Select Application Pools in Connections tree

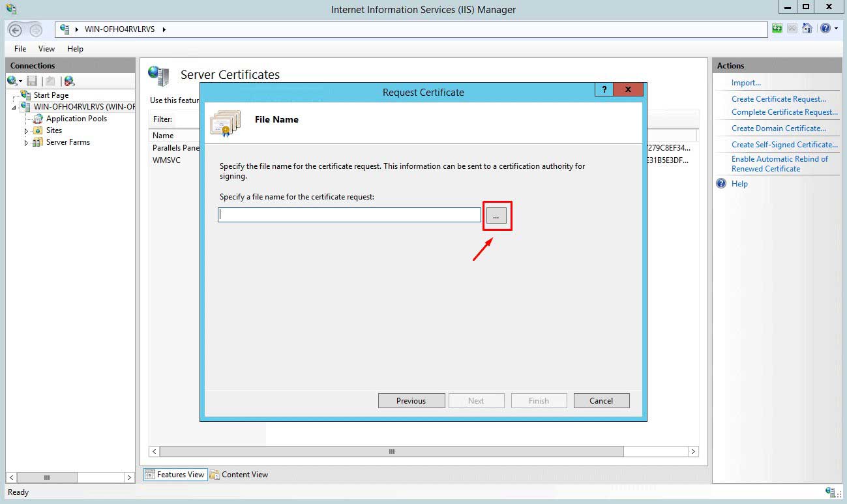pos(76,119)
